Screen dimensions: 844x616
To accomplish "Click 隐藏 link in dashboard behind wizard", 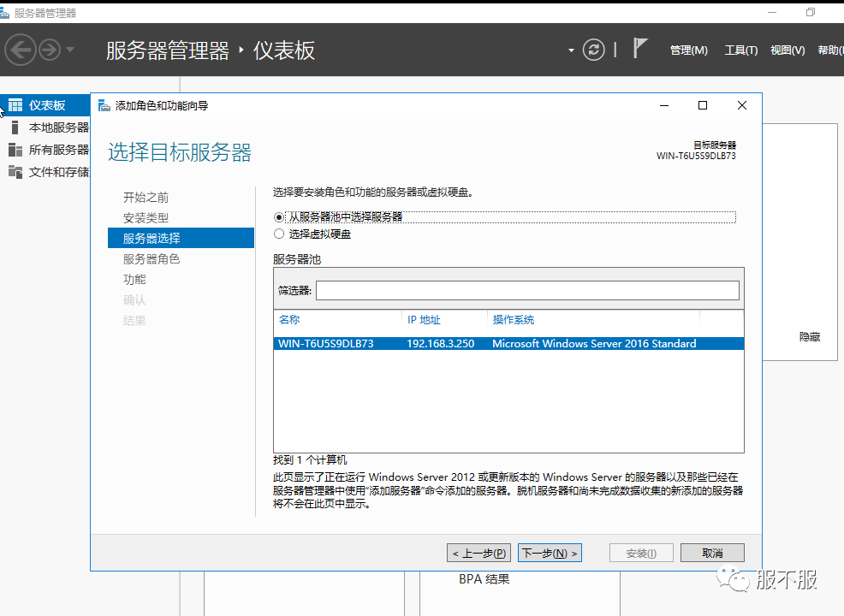I will click(810, 337).
